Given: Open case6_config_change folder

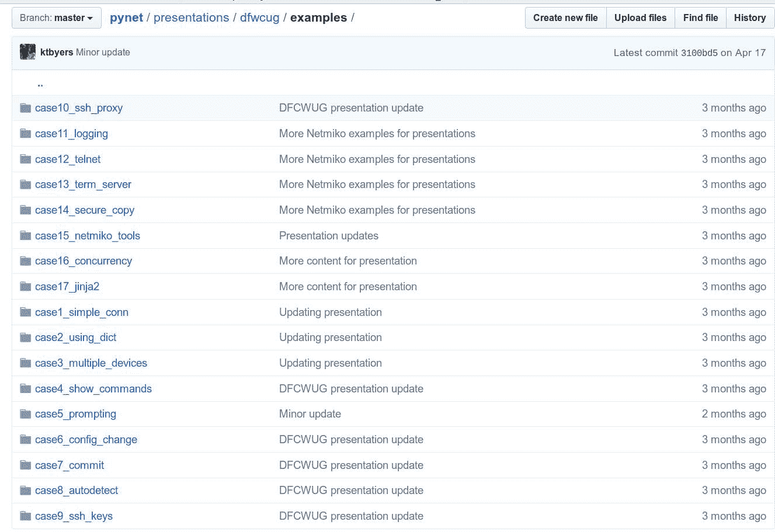Looking at the screenshot, I should tap(86, 440).
